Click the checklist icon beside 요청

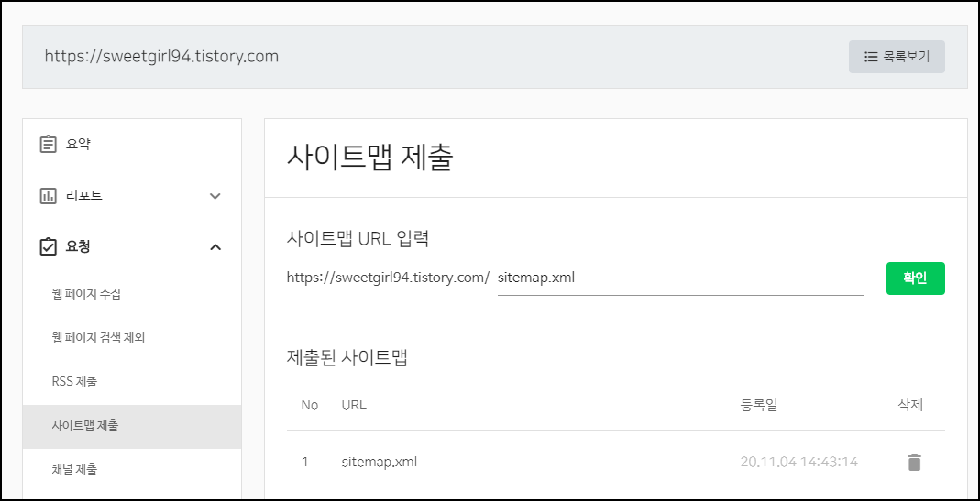pyautogui.click(x=48, y=246)
